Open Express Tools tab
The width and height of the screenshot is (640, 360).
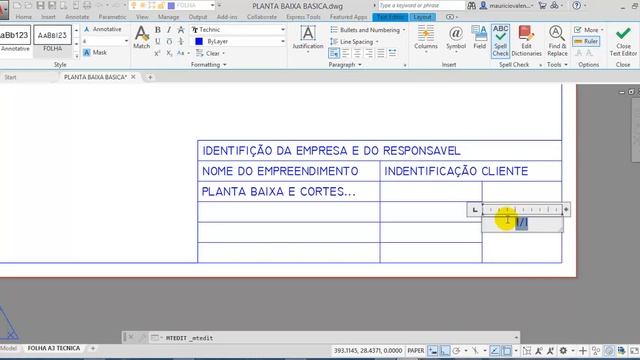(303, 17)
